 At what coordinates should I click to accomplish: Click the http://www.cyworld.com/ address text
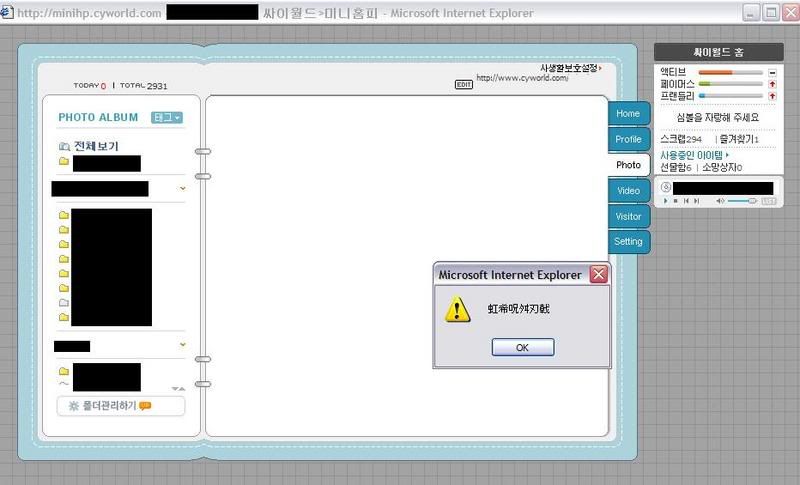(522, 78)
